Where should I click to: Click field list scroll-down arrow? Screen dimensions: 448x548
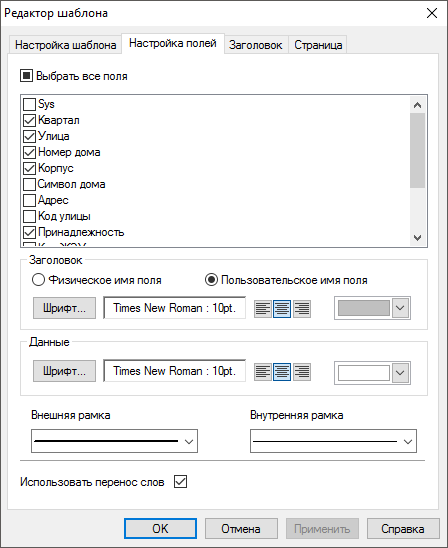click(417, 238)
